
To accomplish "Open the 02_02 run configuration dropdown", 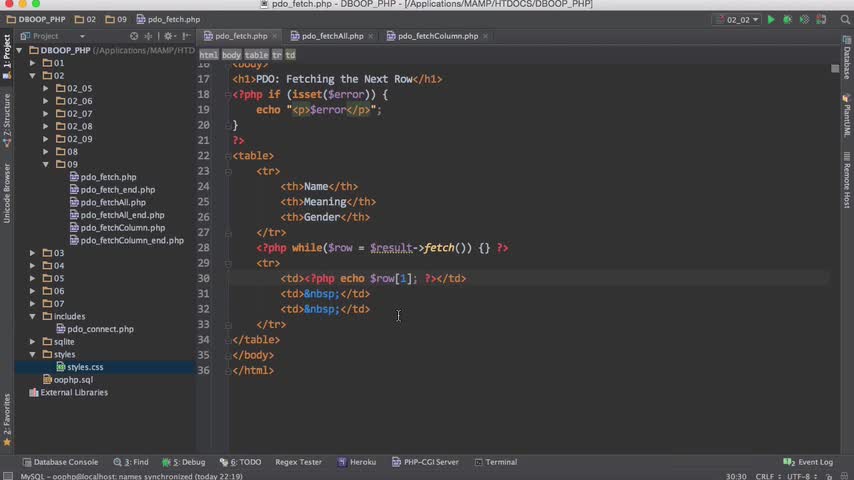I will coord(737,20).
